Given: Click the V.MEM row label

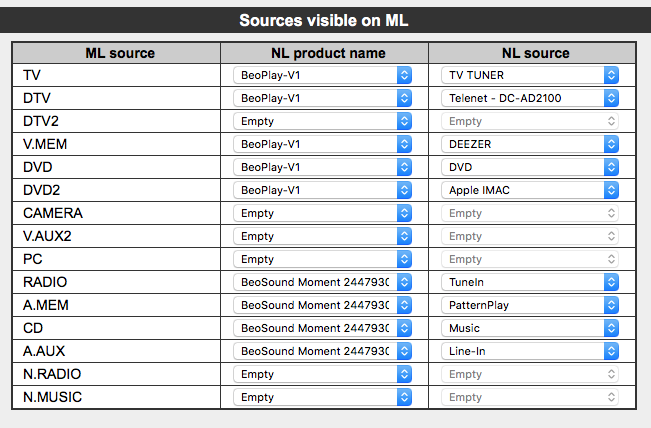Looking at the screenshot, I should click(45, 144).
